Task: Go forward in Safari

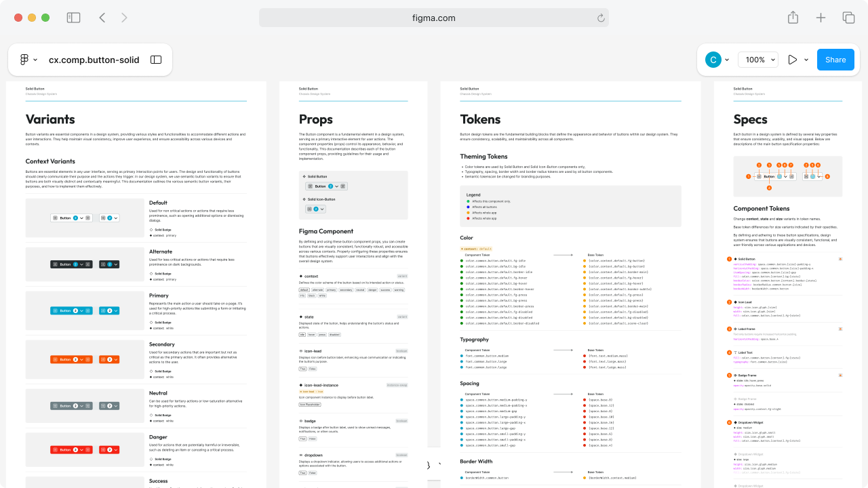Action: (x=124, y=18)
